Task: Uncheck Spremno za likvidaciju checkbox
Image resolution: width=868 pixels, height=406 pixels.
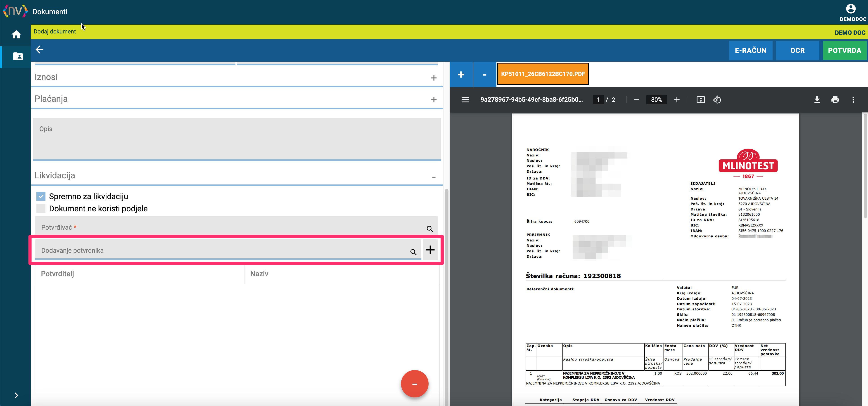Action: click(41, 196)
